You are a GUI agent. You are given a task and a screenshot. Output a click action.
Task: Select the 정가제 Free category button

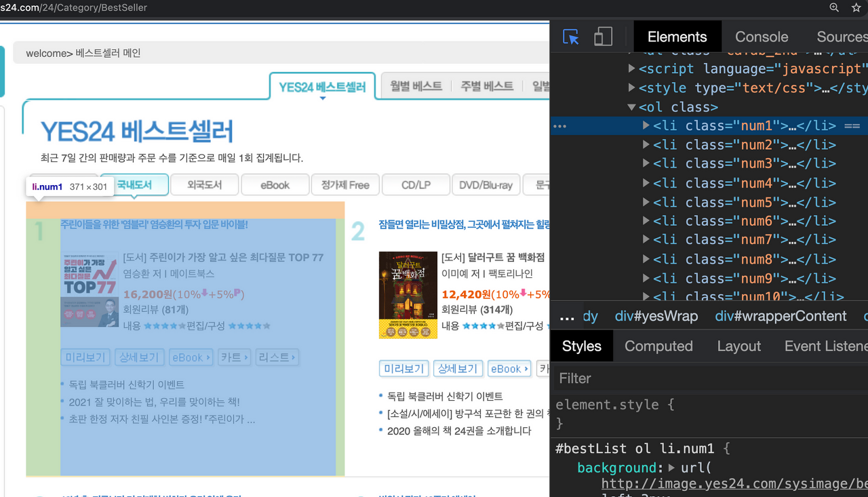pyautogui.click(x=346, y=184)
